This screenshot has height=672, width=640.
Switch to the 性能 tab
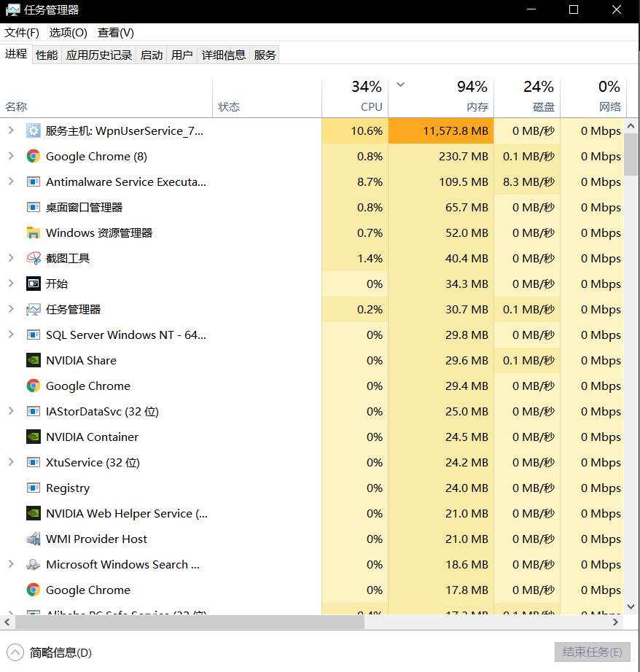(47, 55)
